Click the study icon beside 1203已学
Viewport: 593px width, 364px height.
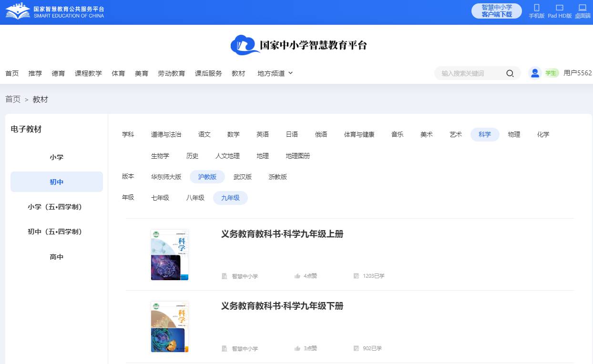point(356,276)
